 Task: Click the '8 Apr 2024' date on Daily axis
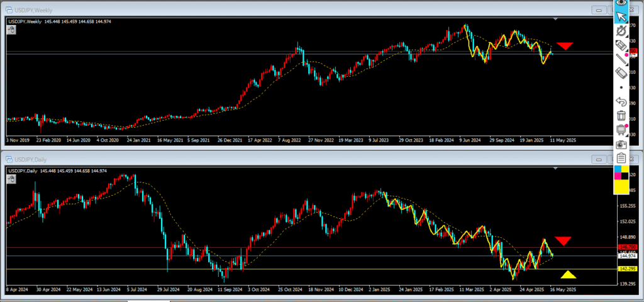[18, 289]
